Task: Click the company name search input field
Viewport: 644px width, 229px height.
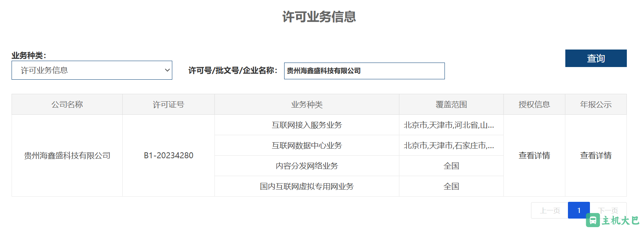Action: [364, 71]
